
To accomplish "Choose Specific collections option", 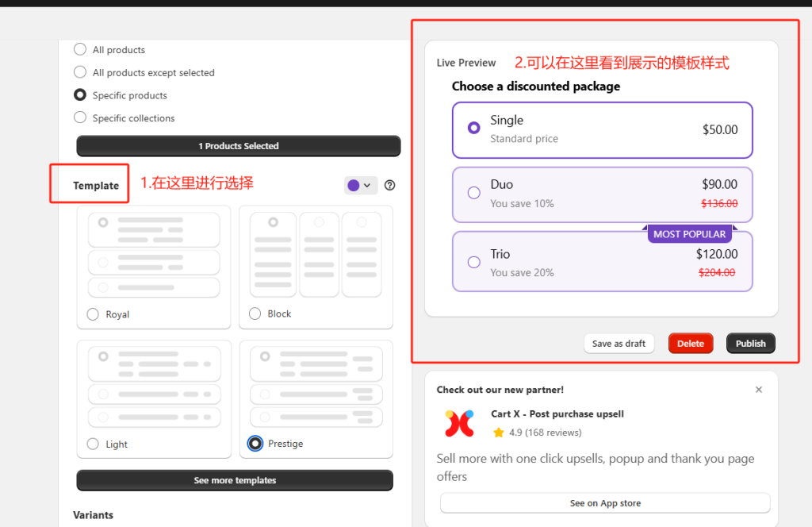I will [x=79, y=117].
